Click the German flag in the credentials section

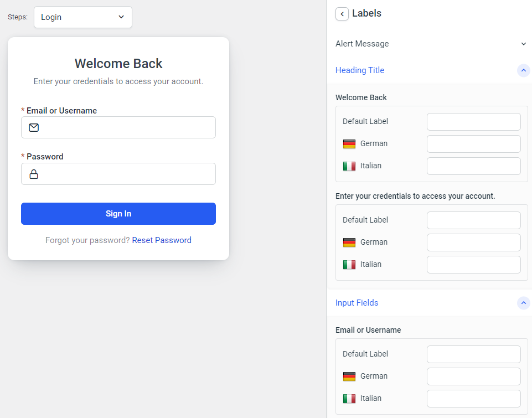pyautogui.click(x=349, y=242)
